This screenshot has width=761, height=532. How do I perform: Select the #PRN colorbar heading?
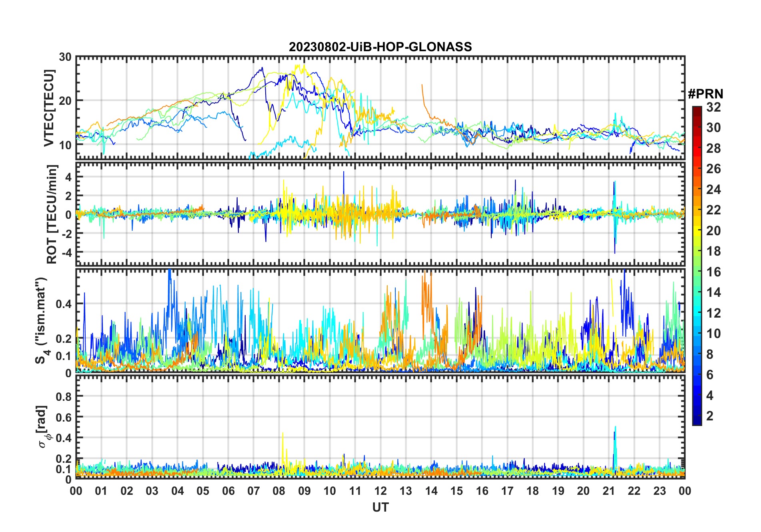tap(705, 94)
